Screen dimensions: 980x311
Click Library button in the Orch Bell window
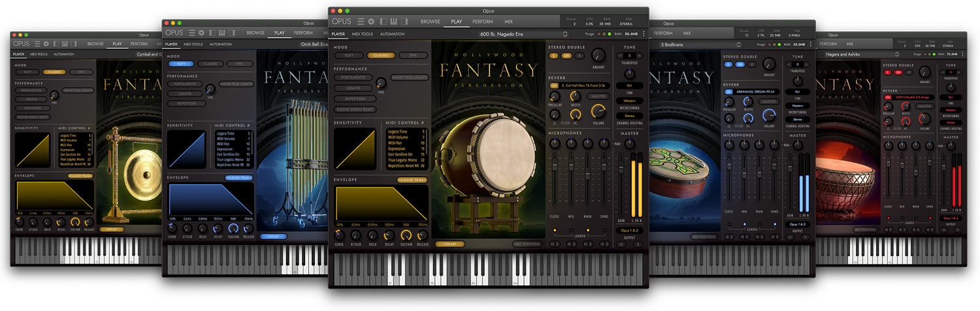coord(274,237)
